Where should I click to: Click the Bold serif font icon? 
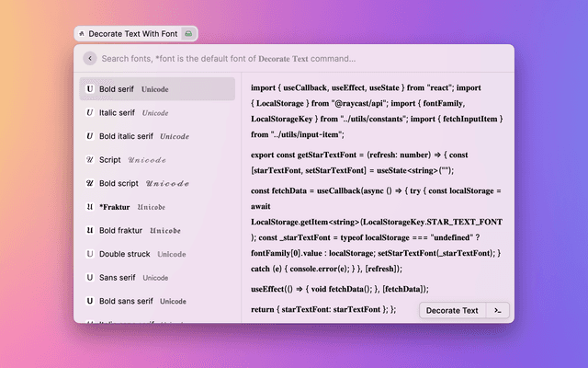[x=89, y=89]
